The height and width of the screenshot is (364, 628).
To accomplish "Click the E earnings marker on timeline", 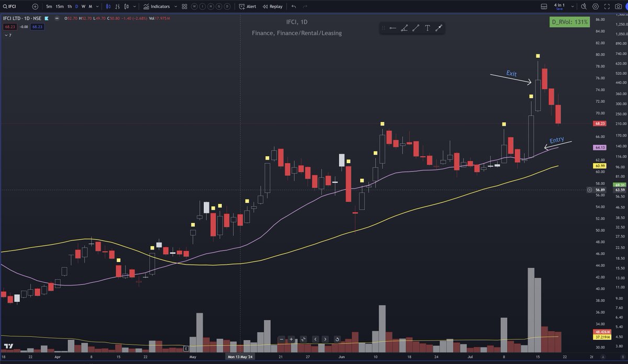I will [x=186, y=347].
